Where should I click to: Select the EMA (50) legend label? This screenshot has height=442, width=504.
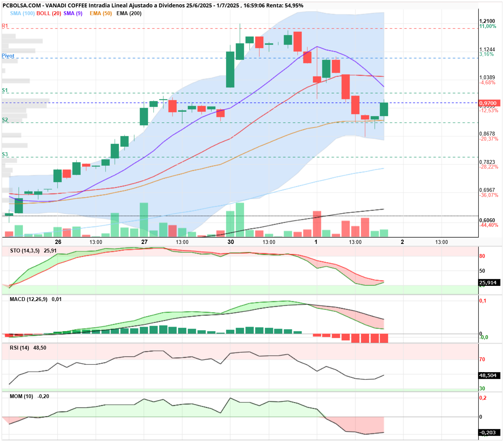coord(101,13)
